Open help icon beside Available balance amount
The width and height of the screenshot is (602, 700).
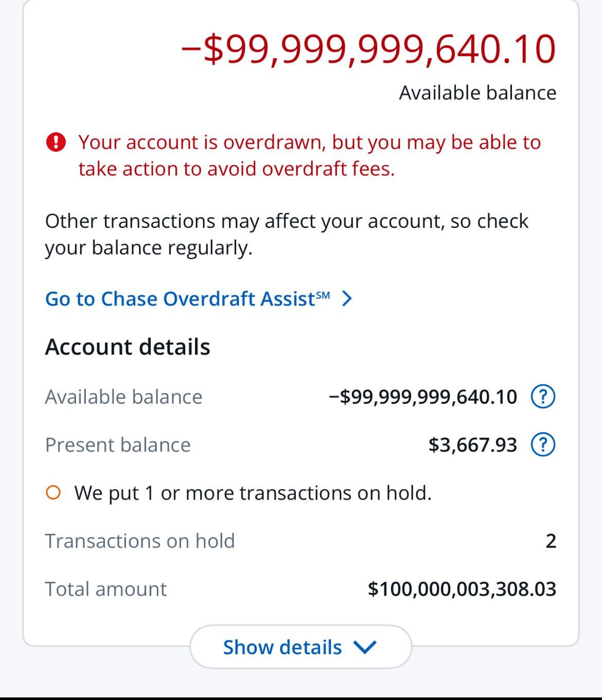pos(543,397)
